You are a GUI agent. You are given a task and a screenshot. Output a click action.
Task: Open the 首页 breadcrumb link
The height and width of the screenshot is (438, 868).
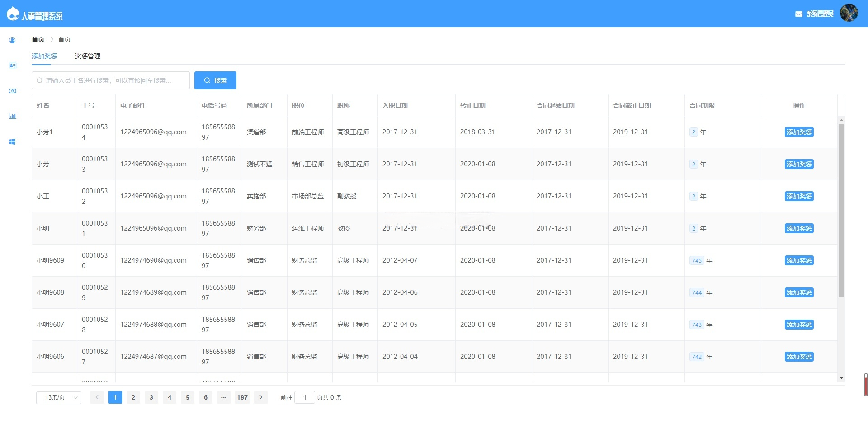point(38,39)
